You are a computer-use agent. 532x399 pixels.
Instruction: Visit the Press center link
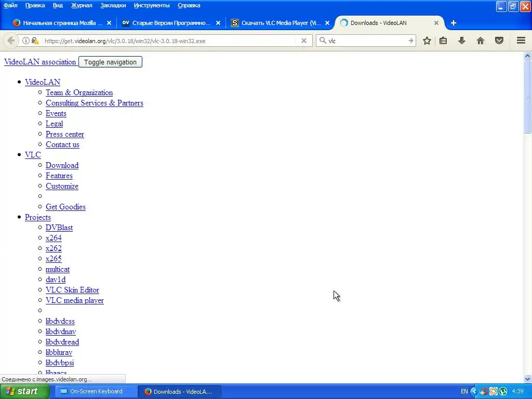pos(65,135)
